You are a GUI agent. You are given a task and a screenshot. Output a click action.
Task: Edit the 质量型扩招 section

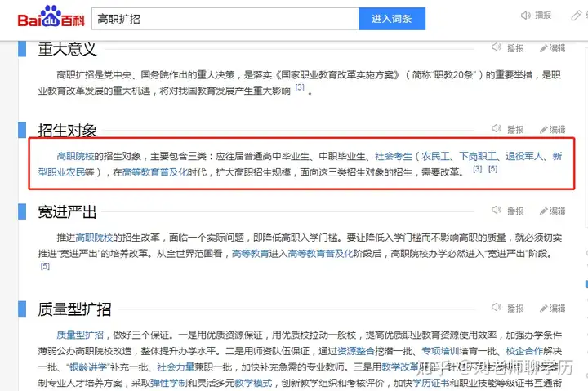coord(552,309)
